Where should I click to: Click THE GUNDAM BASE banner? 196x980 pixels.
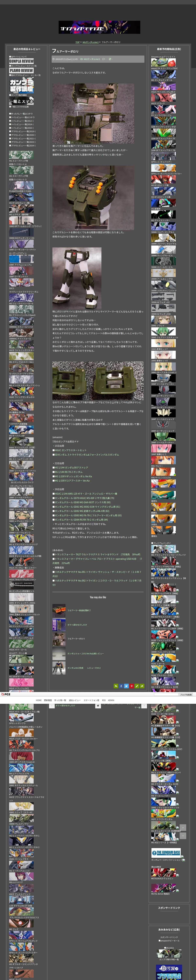(x=166, y=853)
